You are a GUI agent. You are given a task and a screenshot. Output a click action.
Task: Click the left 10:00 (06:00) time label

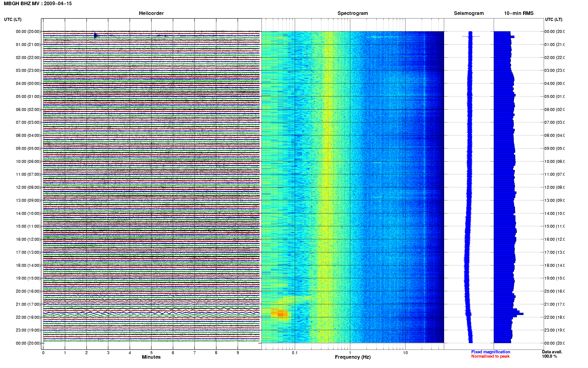coord(28,161)
